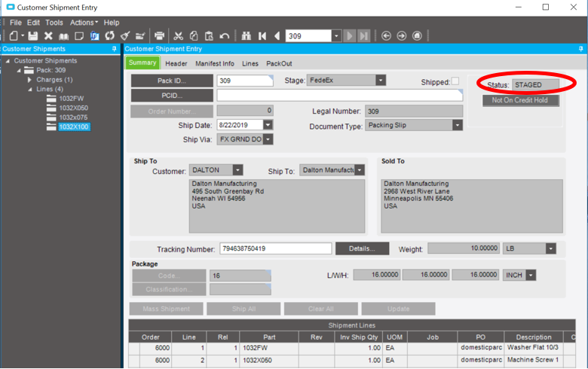Refresh the record with the circular arrows icon
This screenshot has width=588, height=369.
click(x=109, y=36)
